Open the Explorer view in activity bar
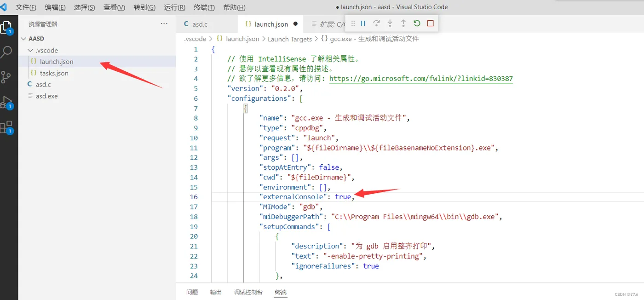Viewport: 644px width, 300px height. click(6, 28)
